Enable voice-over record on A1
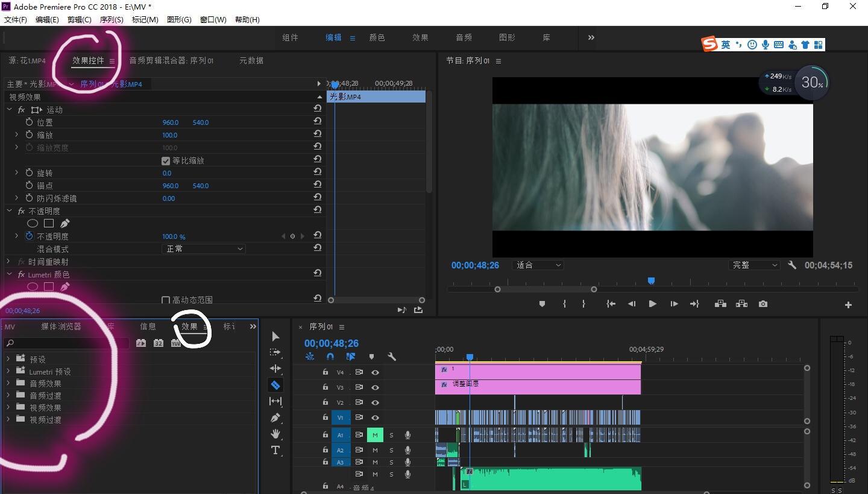The width and height of the screenshot is (868, 494). point(407,435)
